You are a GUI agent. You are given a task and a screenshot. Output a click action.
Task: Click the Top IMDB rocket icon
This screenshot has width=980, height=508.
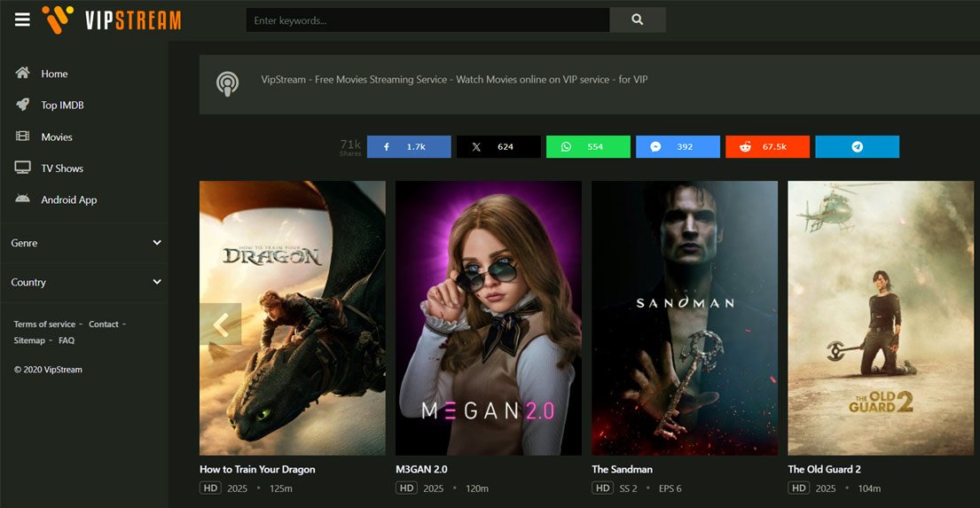click(x=22, y=105)
